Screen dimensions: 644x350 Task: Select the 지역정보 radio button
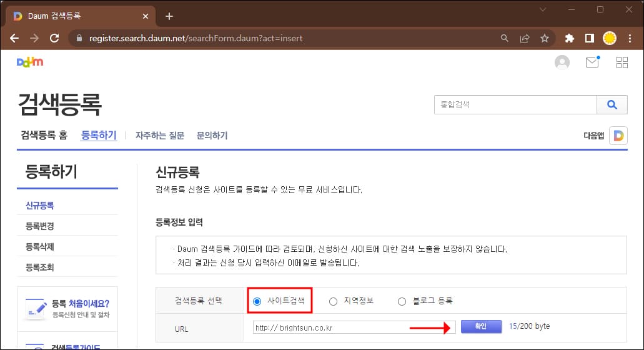(333, 301)
